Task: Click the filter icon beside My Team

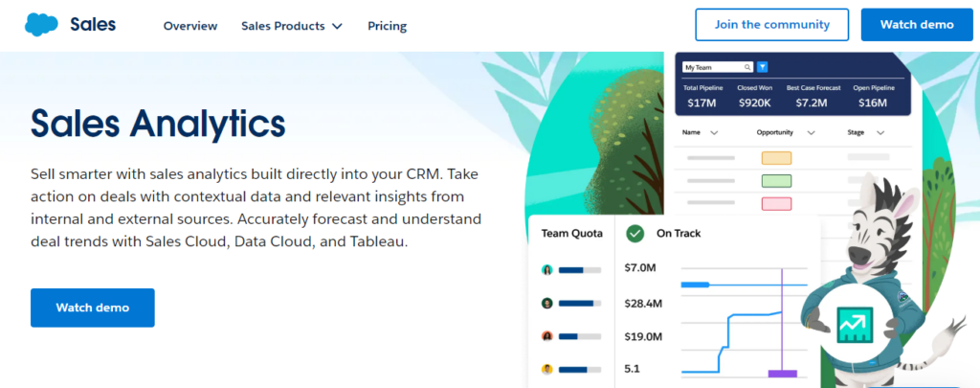Action: [762, 67]
